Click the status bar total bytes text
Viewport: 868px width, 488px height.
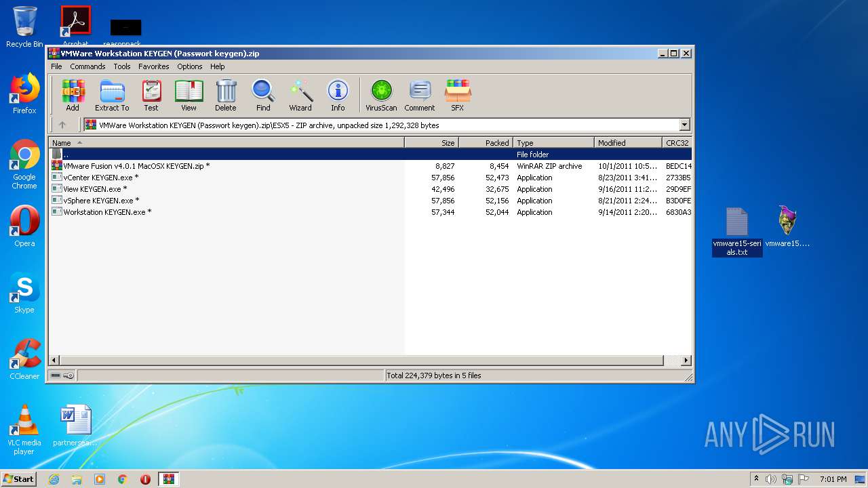434,375
